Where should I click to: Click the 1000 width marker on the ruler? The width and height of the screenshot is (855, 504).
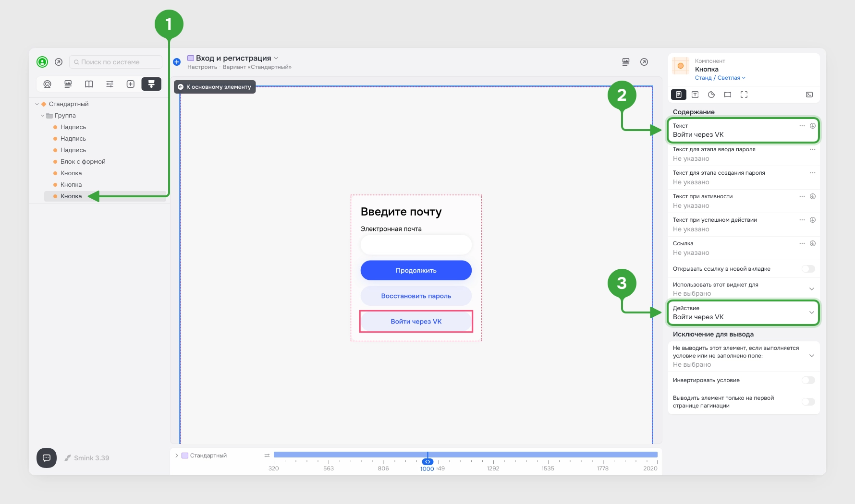(427, 468)
